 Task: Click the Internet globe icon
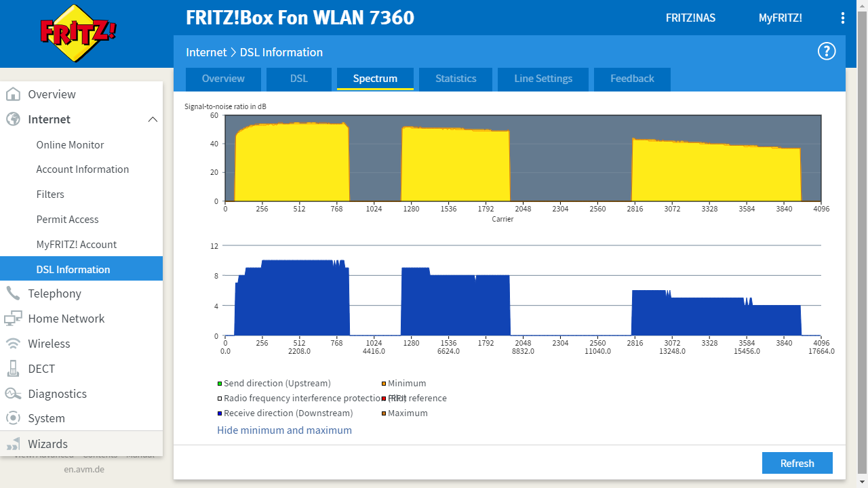click(13, 119)
